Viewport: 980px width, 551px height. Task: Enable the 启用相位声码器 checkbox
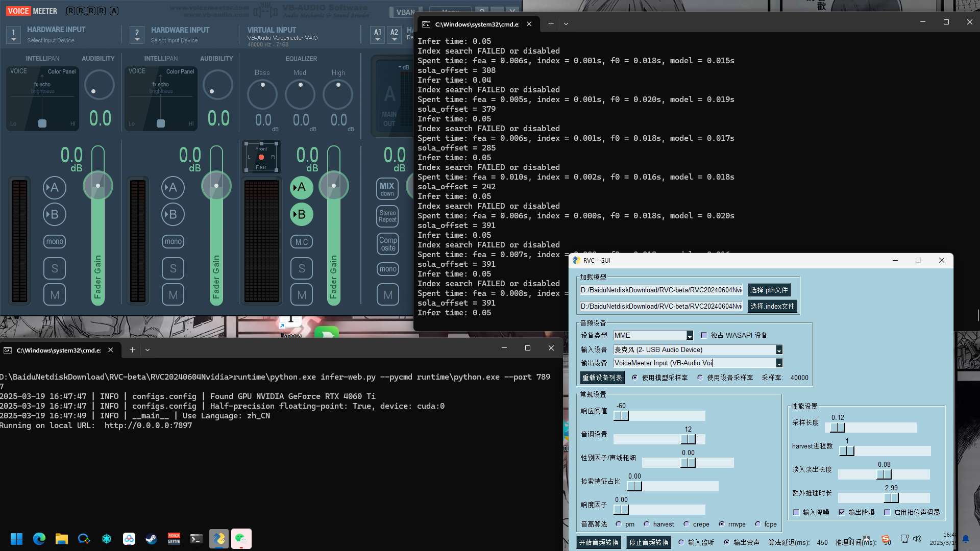pyautogui.click(x=887, y=512)
